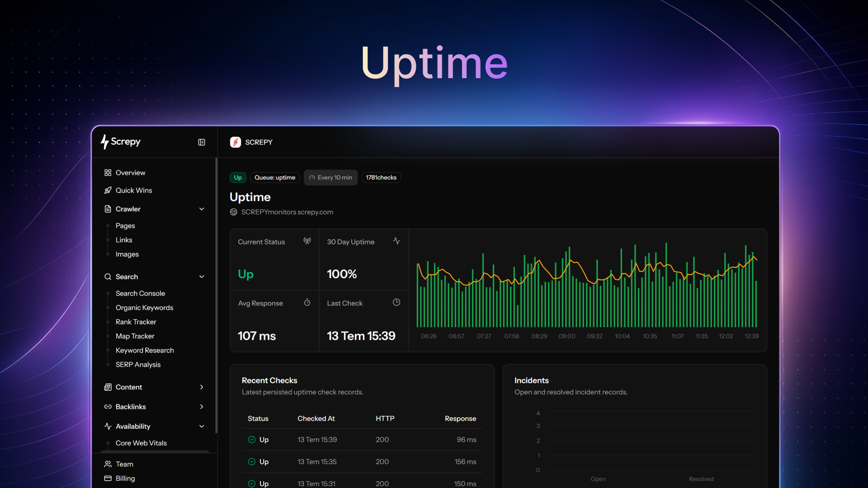868x488 pixels.
Task: Click the globe icon beside SCREPYmonitors
Action: 234,212
